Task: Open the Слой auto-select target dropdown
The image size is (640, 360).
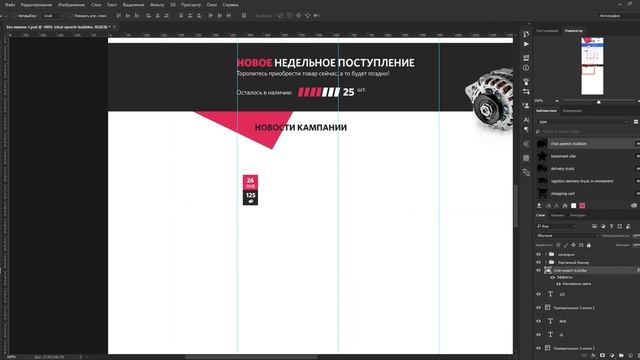Action: point(53,16)
